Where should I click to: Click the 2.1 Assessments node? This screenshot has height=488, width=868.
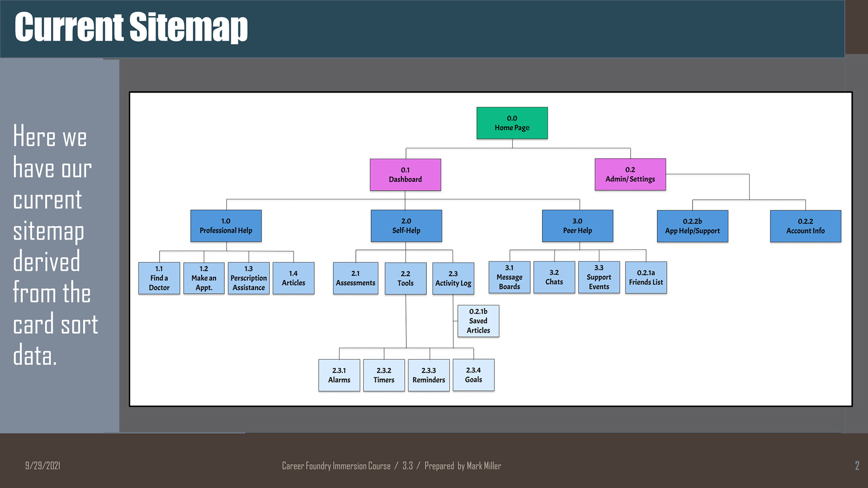pyautogui.click(x=355, y=278)
